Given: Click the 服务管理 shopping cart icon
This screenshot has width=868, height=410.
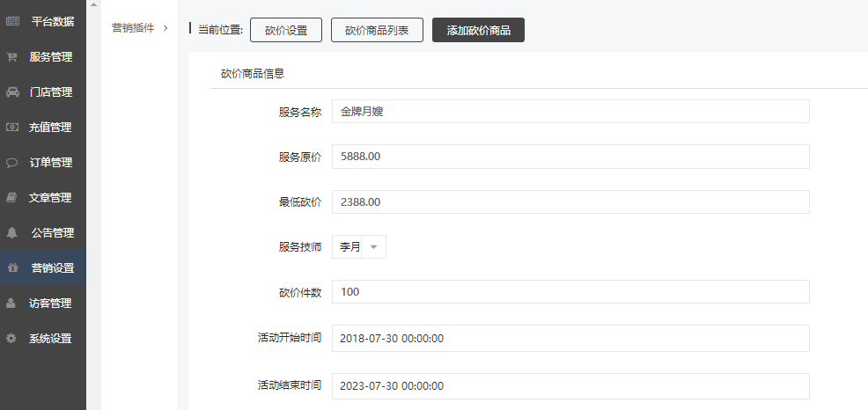Looking at the screenshot, I should [12, 57].
